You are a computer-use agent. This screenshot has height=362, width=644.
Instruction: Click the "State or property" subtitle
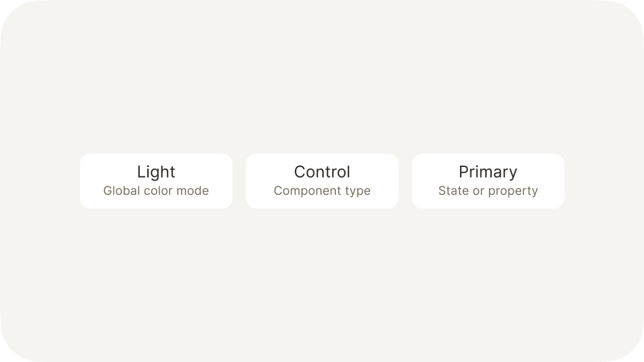tap(488, 191)
